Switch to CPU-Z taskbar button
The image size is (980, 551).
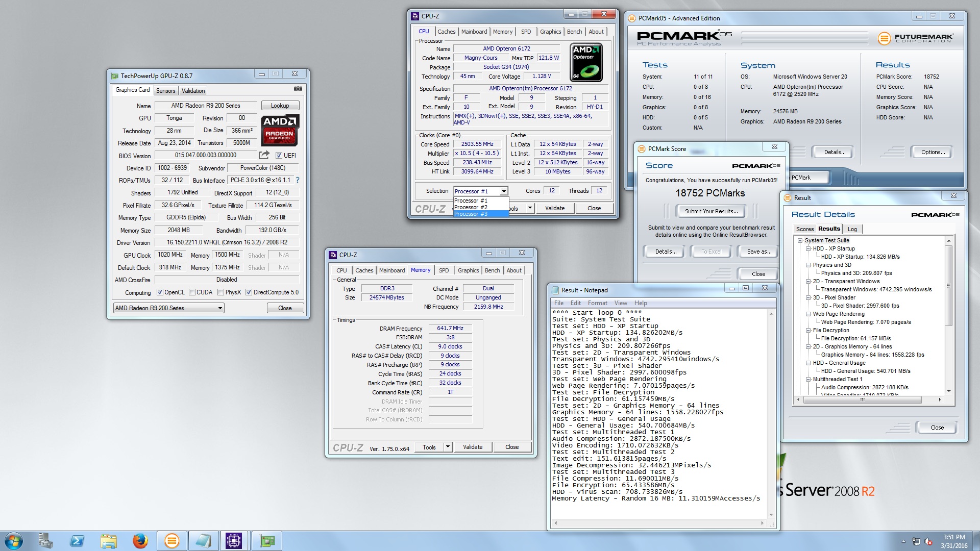(234, 541)
